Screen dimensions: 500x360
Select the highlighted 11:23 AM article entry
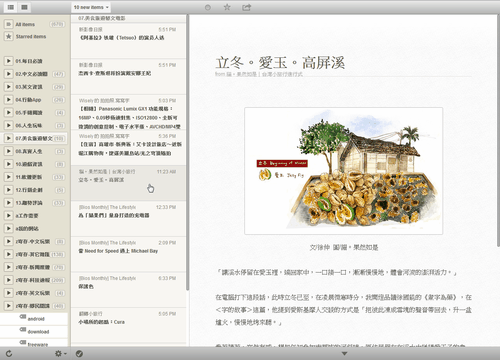coord(128,183)
